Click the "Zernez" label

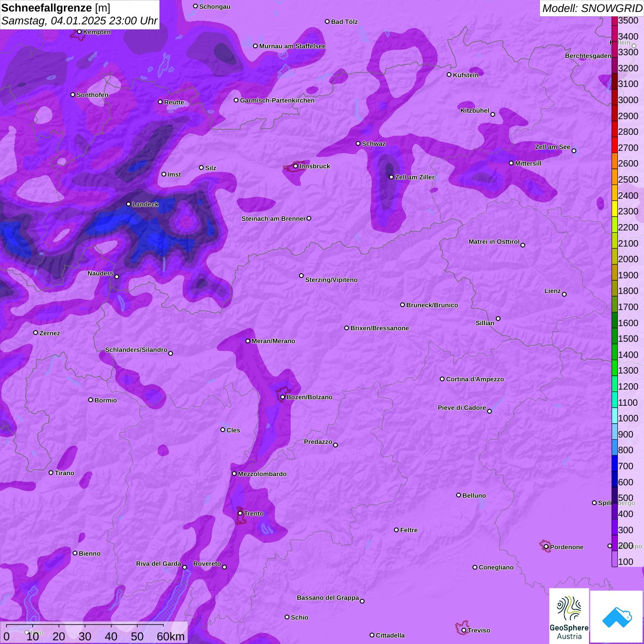click(50, 333)
